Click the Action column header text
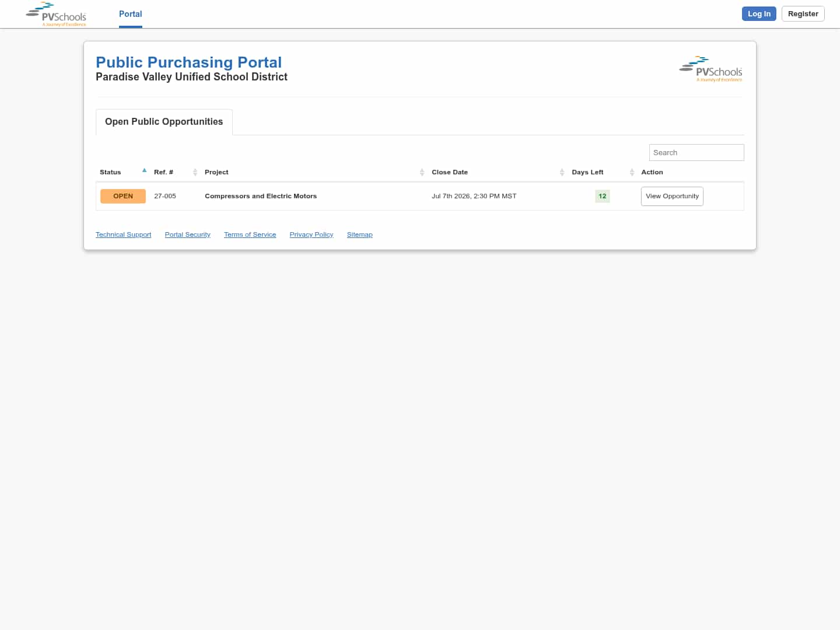The width and height of the screenshot is (840, 630). [x=652, y=172]
